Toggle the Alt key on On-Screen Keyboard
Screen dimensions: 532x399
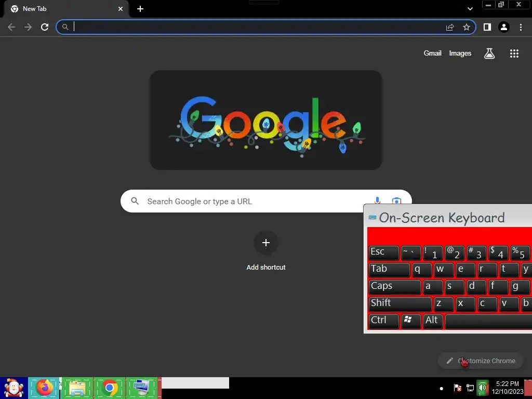click(433, 321)
